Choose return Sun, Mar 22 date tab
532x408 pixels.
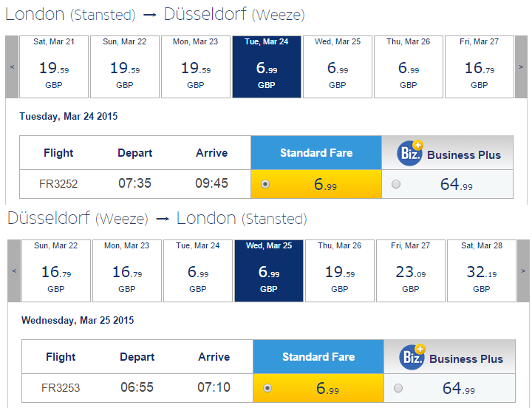coord(55,271)
